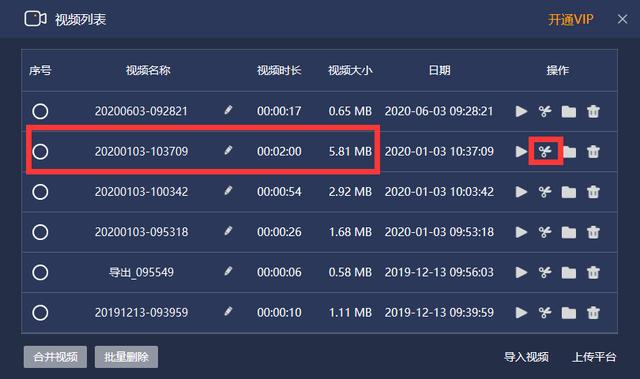
Task: Click the 序号 column header
Action: (x=40, y=70)
